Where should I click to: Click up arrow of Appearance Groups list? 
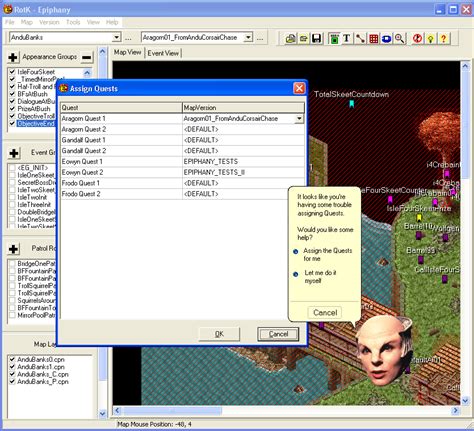click(87, 72)
